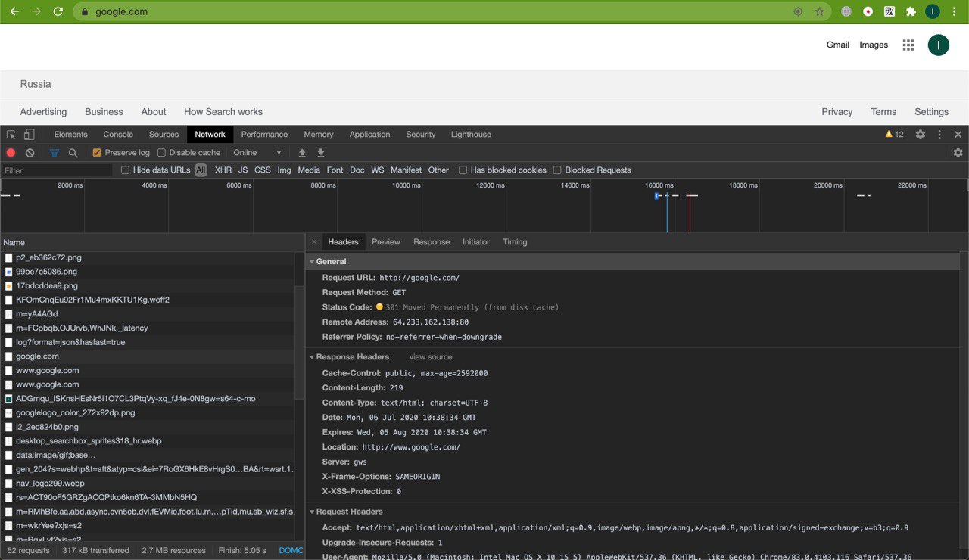Click the location icon in the address bar
969x560 pixels.
(x=798, y=11)
